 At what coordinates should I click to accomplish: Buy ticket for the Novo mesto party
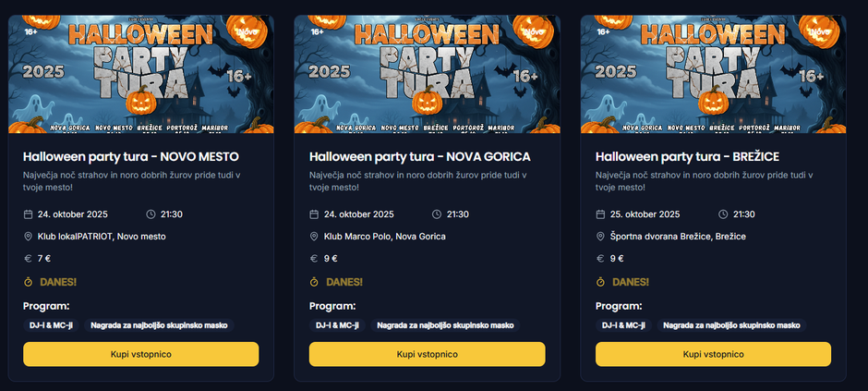140,354
